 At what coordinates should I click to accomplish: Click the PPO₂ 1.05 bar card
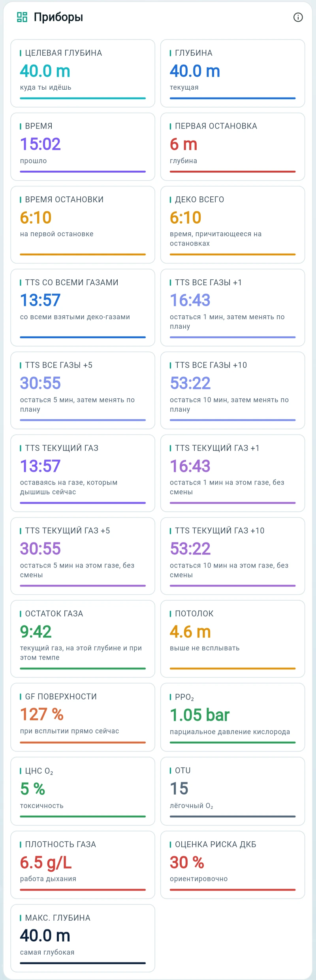(x=233, y=717)
